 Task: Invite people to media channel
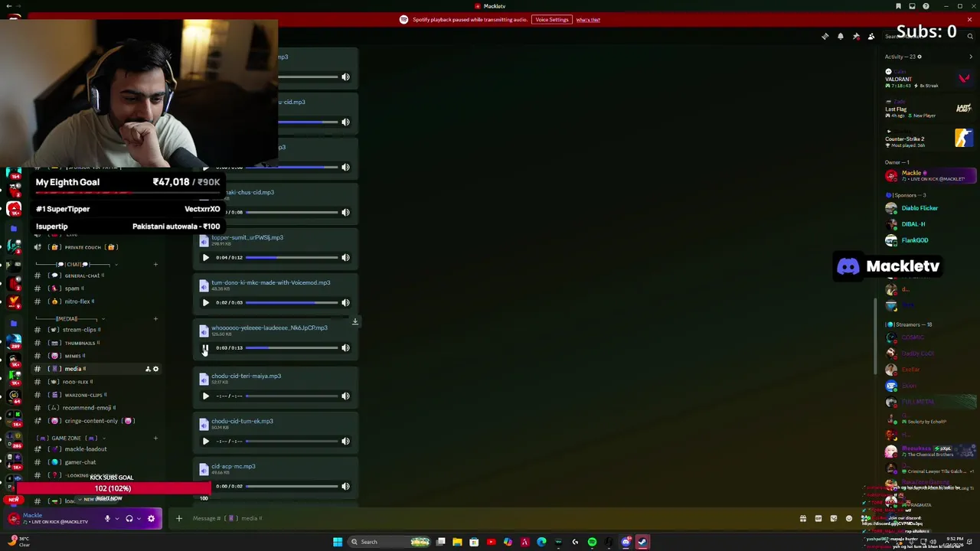tap(148, 369)
